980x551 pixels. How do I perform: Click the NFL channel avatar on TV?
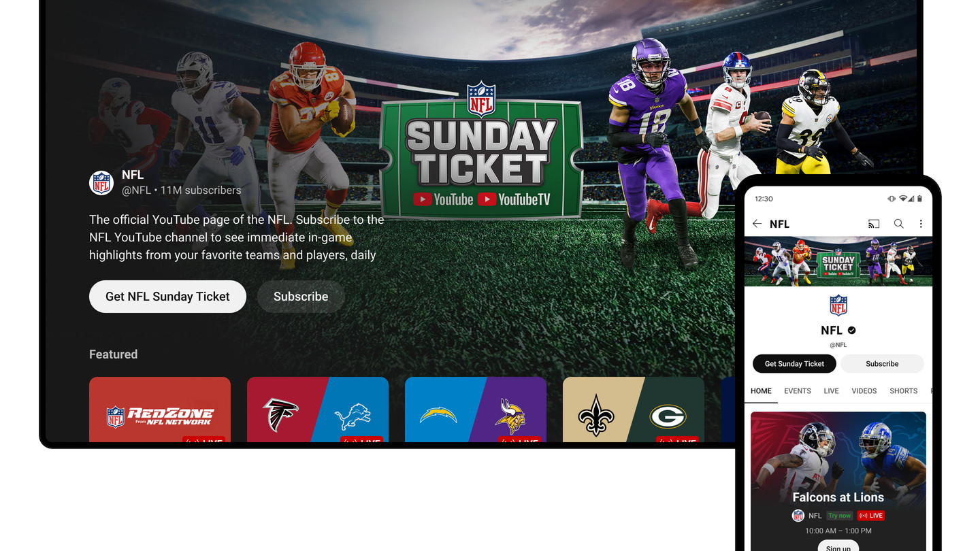tap(101, 183)
